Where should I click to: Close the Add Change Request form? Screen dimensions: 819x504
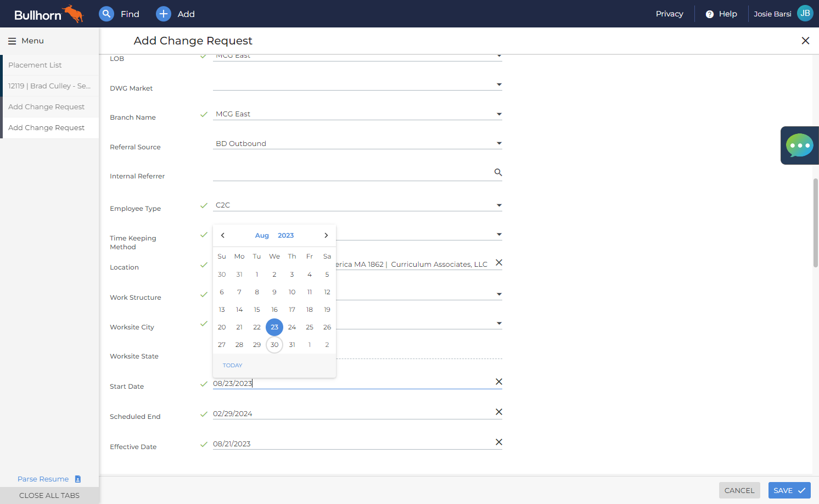[x=805, y=41]
